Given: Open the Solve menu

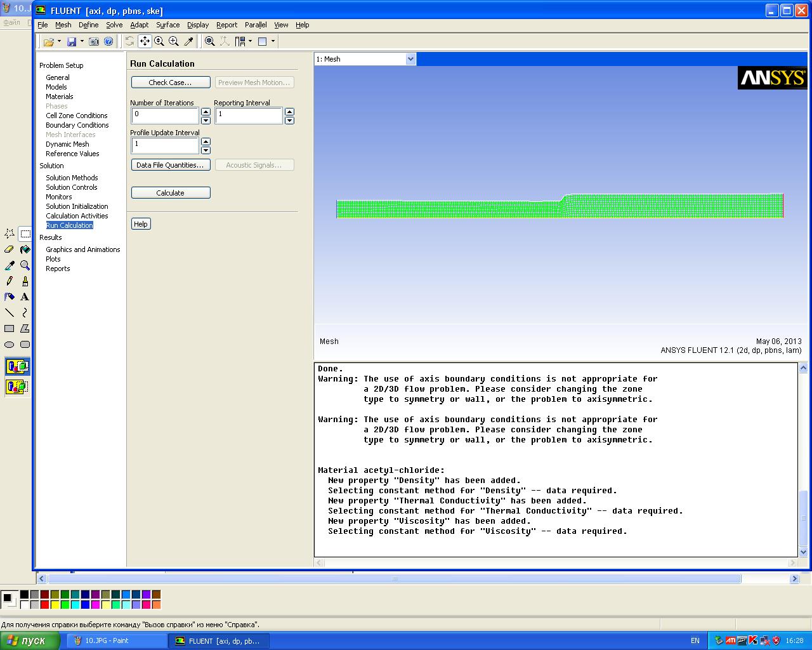Looking at the screenshot, I should click(x=114, y=25).
